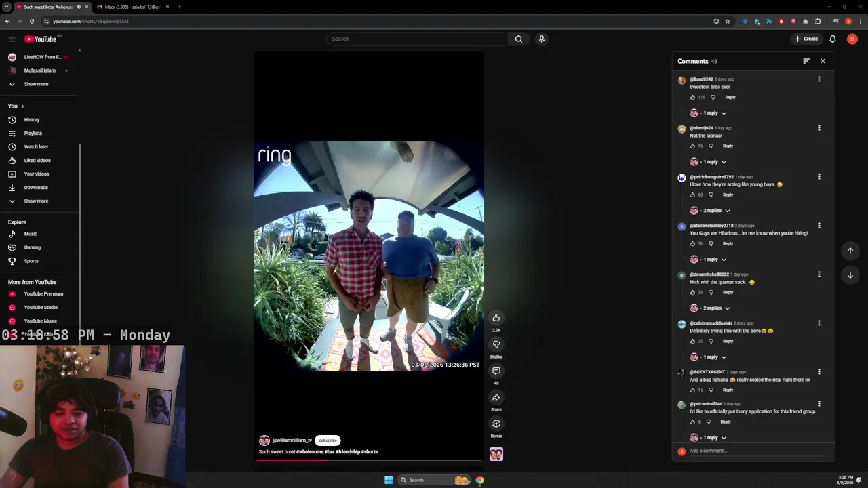Open the notifications bell
868x488 pixels.
[832, 39]
